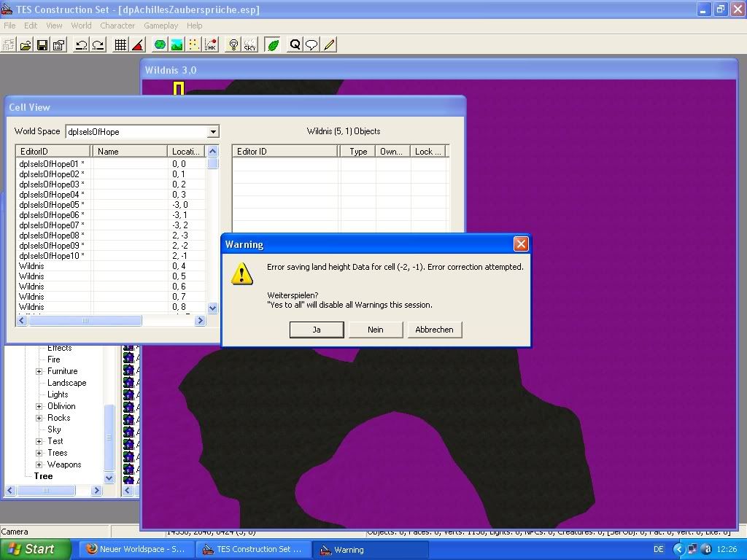This screenshot has width=747, height=560.
Task: Click the Save floppy disk toolbar icon
Action: point(42,44)
